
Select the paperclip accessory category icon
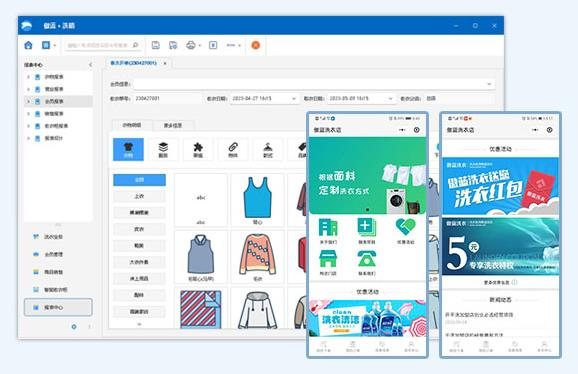233,149
